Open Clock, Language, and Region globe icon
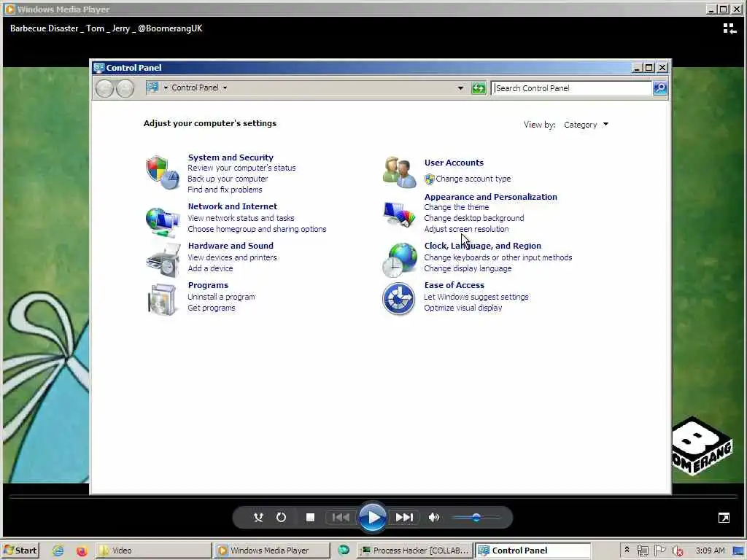The height and width of the screenshot is (560, 747). point(399,260)
